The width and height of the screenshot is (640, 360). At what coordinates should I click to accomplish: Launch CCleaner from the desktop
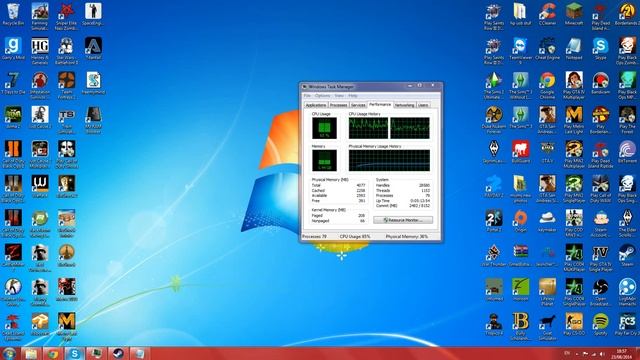(547, 15)
